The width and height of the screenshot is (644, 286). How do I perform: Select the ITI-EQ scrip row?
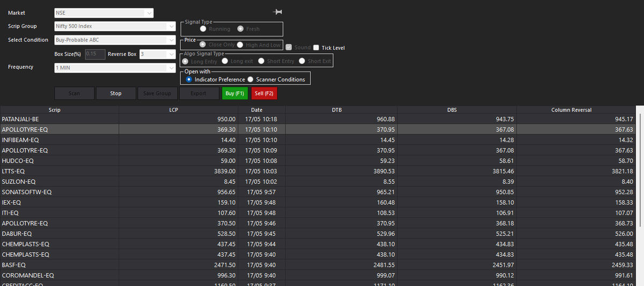tap(318, 212)
